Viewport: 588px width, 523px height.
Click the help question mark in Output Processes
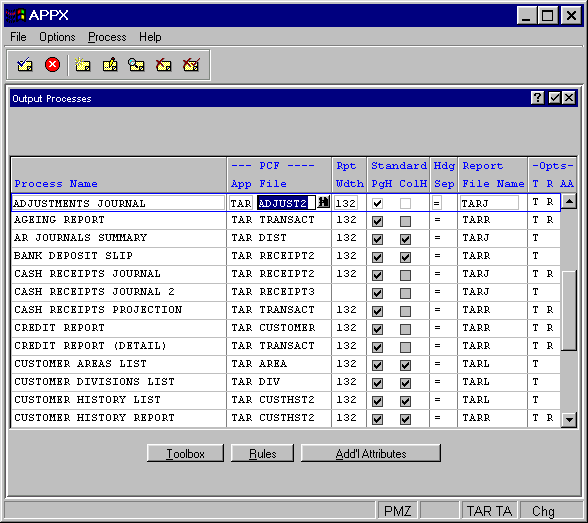[537, 98]
